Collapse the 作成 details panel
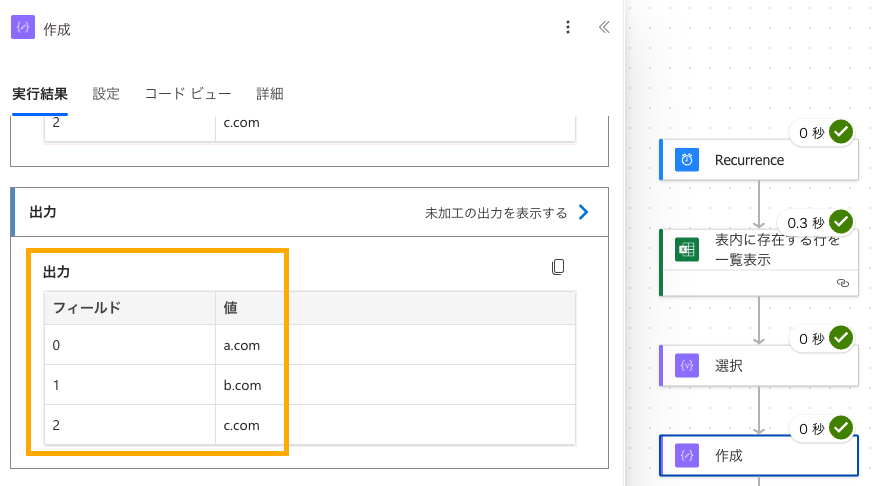875x486 pixels. [x=603, y=28]
